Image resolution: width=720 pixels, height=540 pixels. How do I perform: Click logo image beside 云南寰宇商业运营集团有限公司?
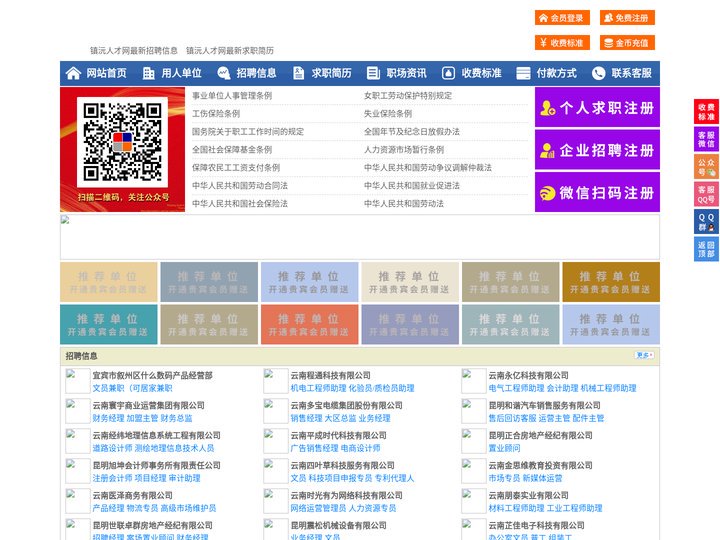click(x=77, y=411)
